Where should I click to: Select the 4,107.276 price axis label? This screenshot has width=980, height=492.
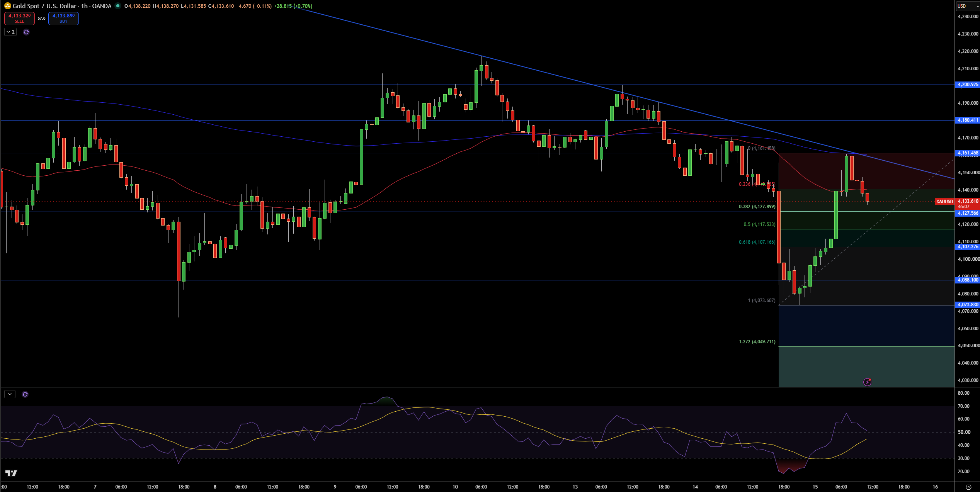pos(968,247)
